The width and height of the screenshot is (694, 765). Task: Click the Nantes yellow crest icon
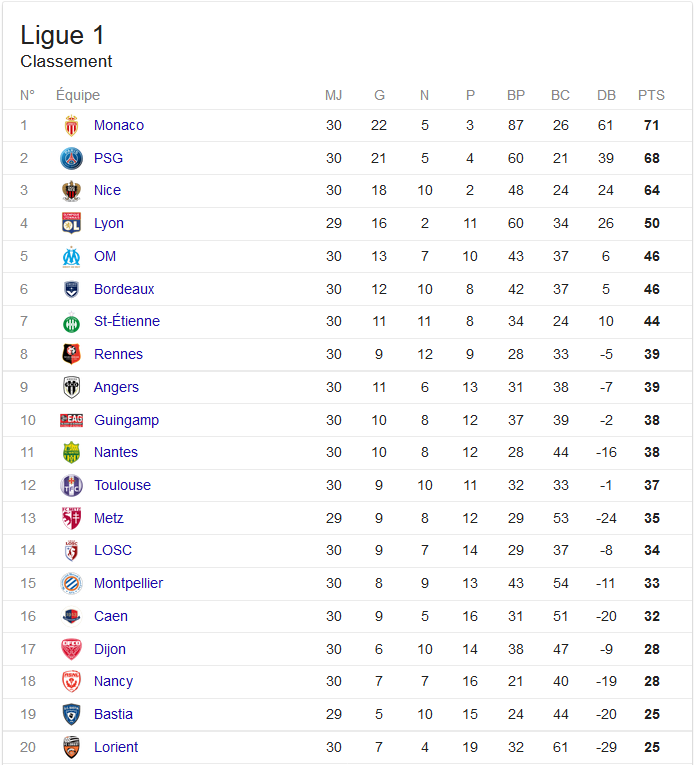(71, 452)
